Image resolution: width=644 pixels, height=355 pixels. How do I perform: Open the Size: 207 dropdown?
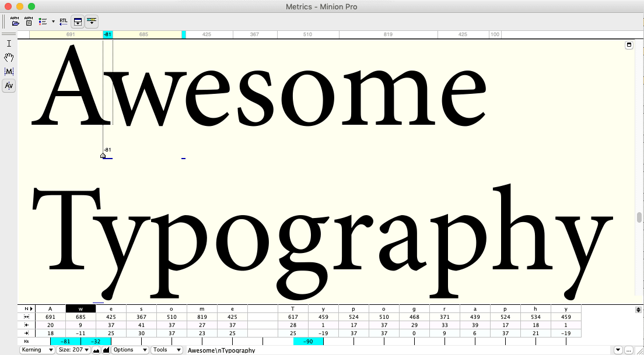[x=73, y=350]
